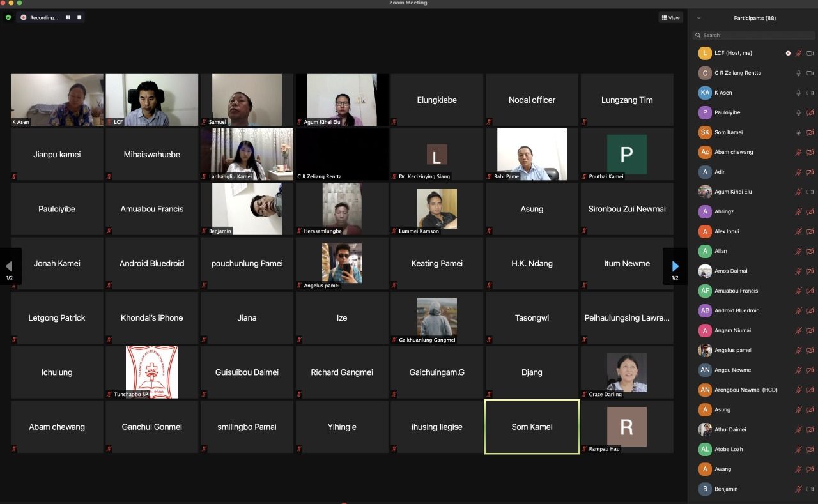Screen dimensions: 818x504
Task: Click the participant Search field
Action: click(754, 35)
